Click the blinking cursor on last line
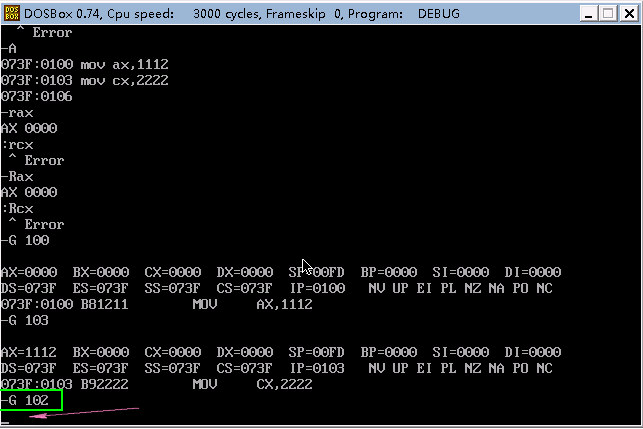643x429 pixels. (5, 422)
